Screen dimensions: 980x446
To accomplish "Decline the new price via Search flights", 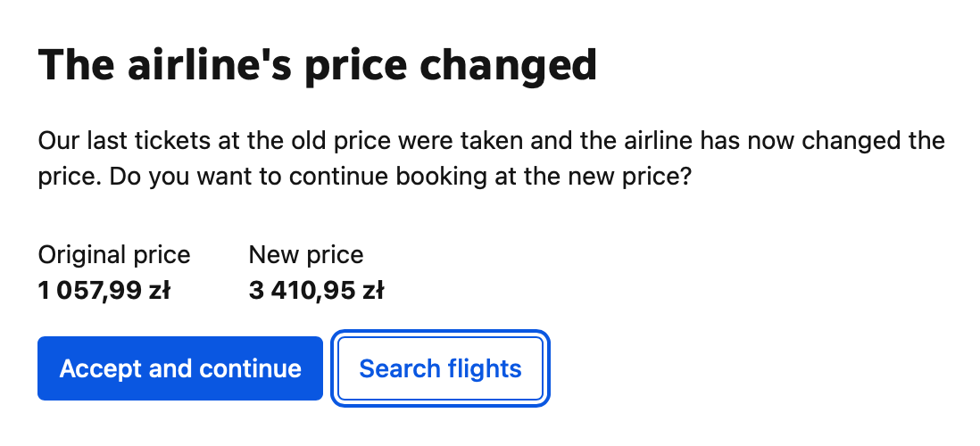I will (x=440, y=368).
